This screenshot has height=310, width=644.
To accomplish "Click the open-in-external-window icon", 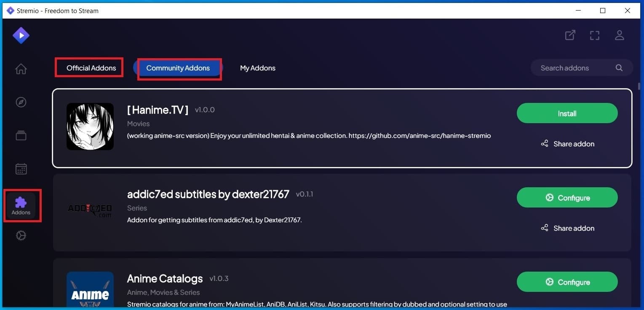I will [x=570, y=35].
